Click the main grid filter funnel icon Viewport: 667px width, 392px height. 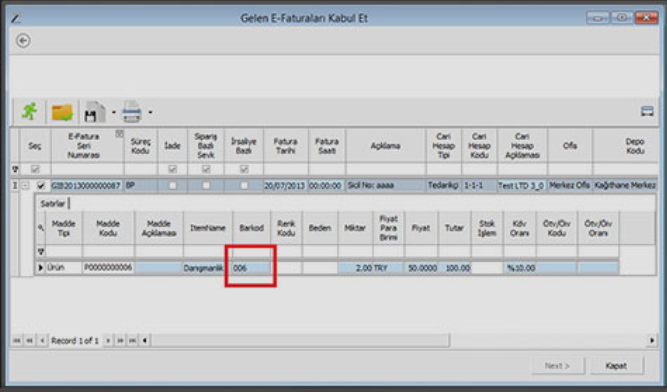[15, 169]
